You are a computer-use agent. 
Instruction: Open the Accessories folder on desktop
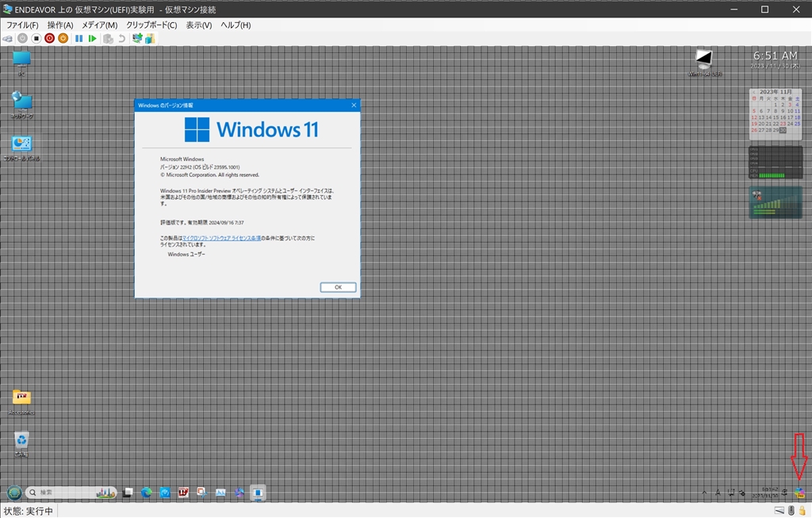click(21, 402)
